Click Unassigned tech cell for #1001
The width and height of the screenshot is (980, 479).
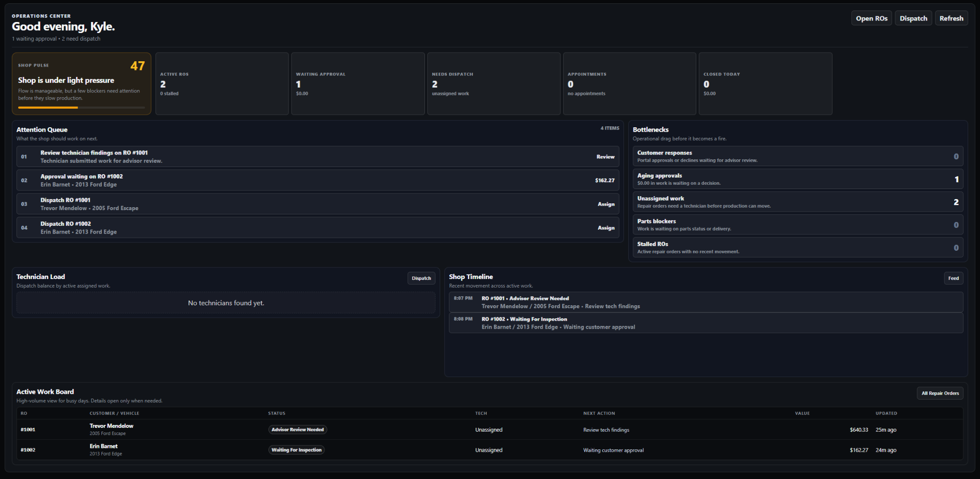[489, 430]
